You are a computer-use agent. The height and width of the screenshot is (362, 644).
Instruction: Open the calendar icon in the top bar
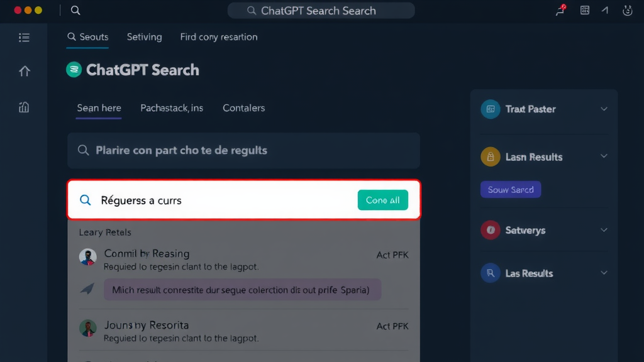584,11
